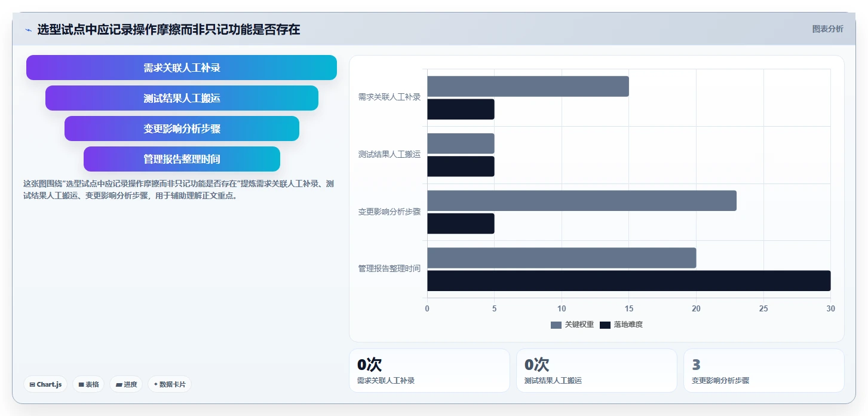This screenshot has width=868, height=416.
Task: Click the 需求关联人工补录 y-axis label
Action: click(389, 97)
